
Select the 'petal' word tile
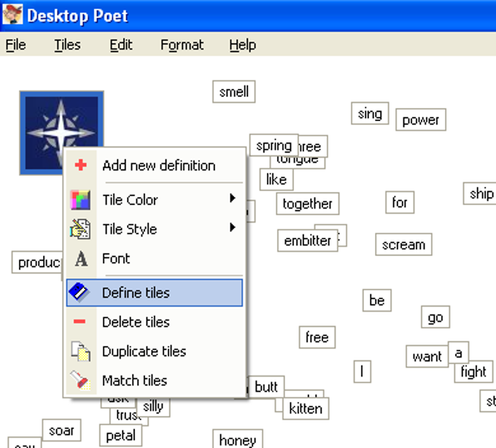pos(120,436)
